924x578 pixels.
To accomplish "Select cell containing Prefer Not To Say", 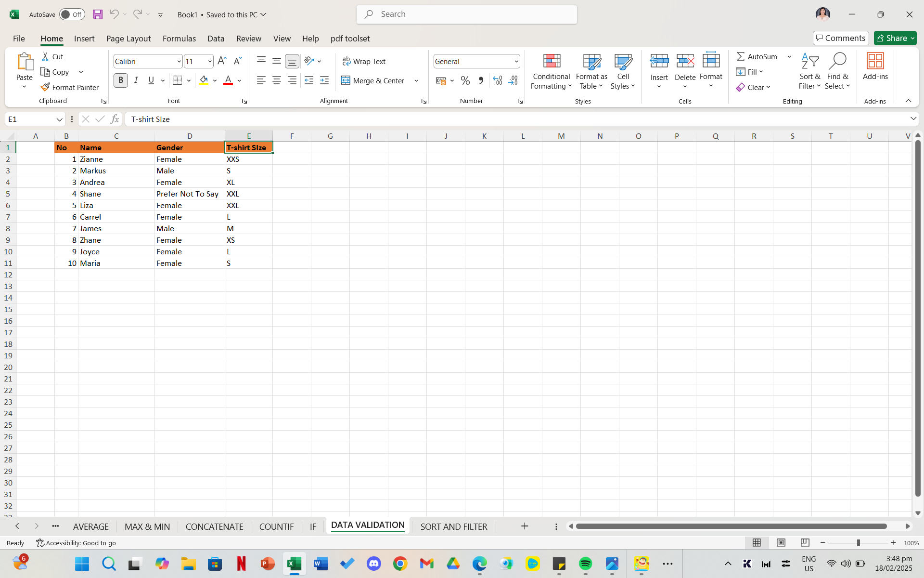I will coord(190,194).
